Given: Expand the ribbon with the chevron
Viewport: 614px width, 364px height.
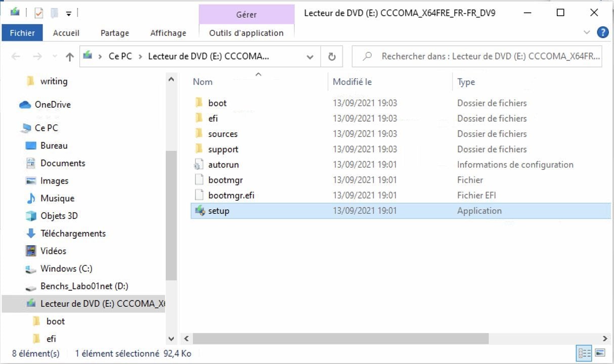Looking at the screenshot, I should point(587,32).
